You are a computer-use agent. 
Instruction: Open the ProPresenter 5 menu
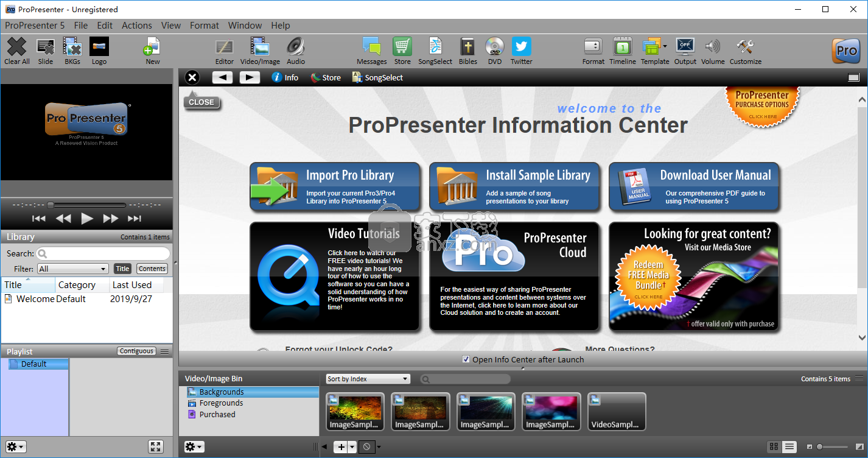(35, 26)
